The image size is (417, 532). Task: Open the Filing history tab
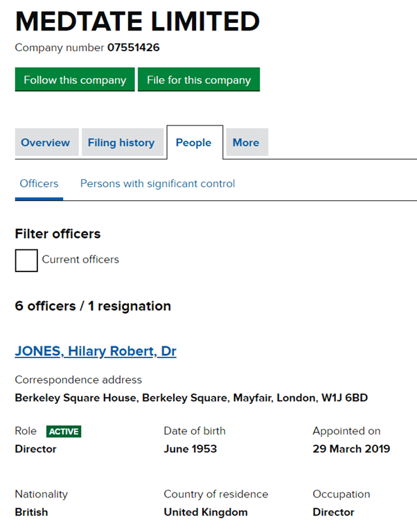pos(121,143)
